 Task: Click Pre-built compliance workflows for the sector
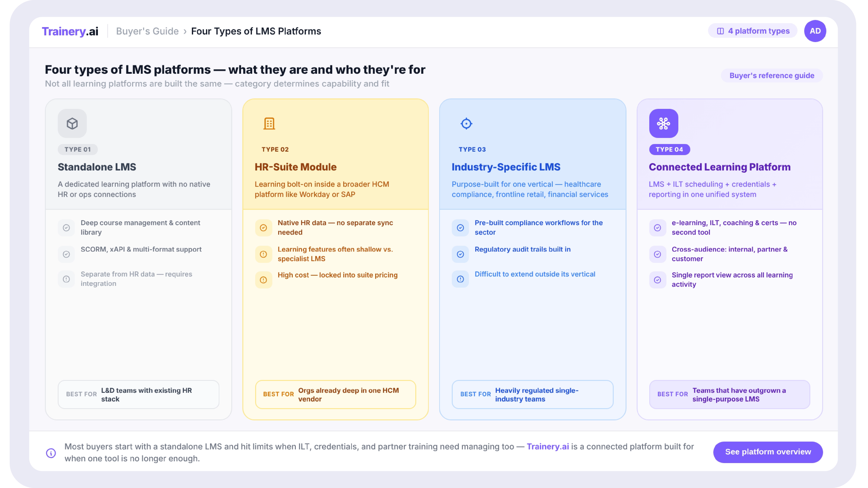538,227
